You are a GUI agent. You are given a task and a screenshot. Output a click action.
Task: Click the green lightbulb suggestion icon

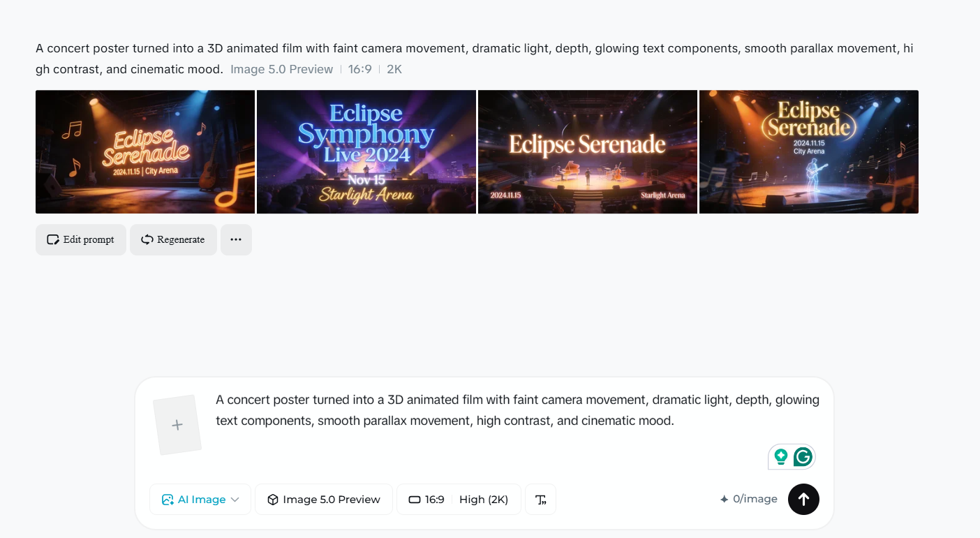781,457
